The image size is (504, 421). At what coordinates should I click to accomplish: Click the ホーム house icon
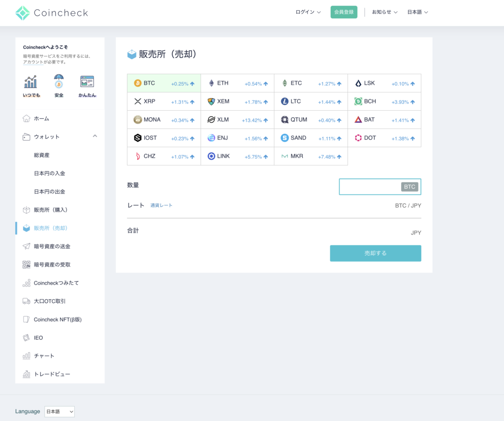click(x=27, y=118)
